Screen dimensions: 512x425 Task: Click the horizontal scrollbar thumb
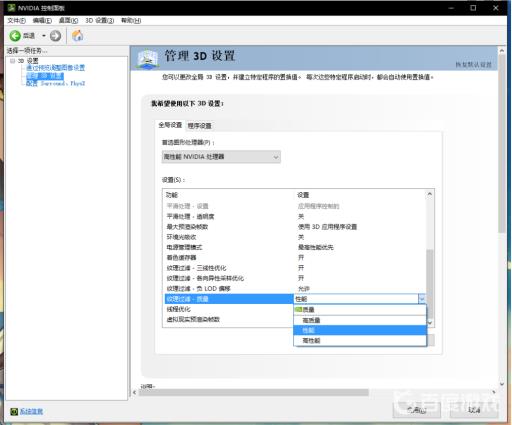(254, 392)
